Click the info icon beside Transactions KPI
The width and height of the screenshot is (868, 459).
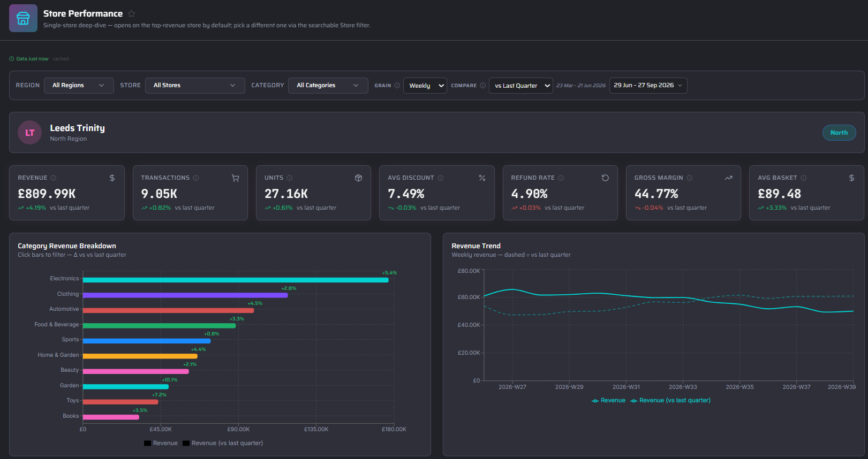coord(196,178)
